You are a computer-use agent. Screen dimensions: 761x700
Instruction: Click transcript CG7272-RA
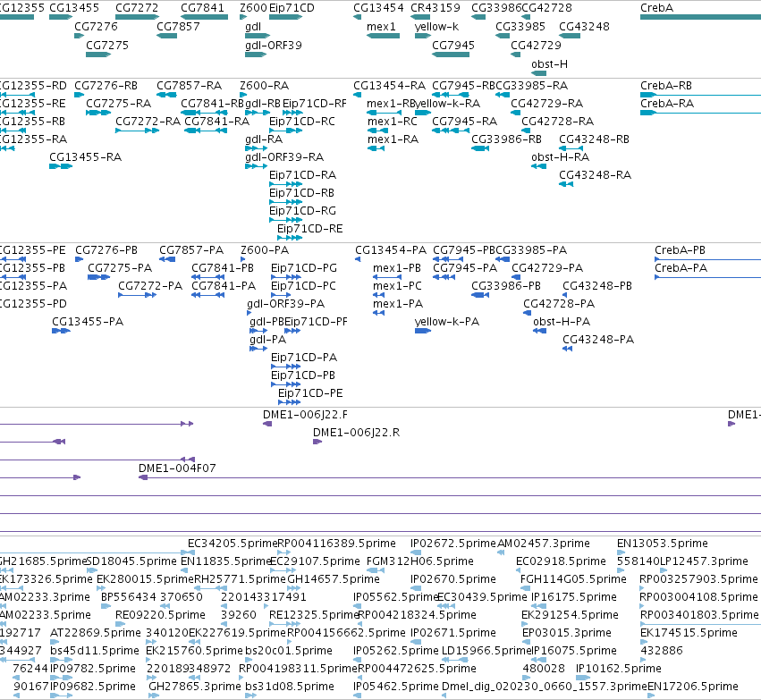click(148, 122)
